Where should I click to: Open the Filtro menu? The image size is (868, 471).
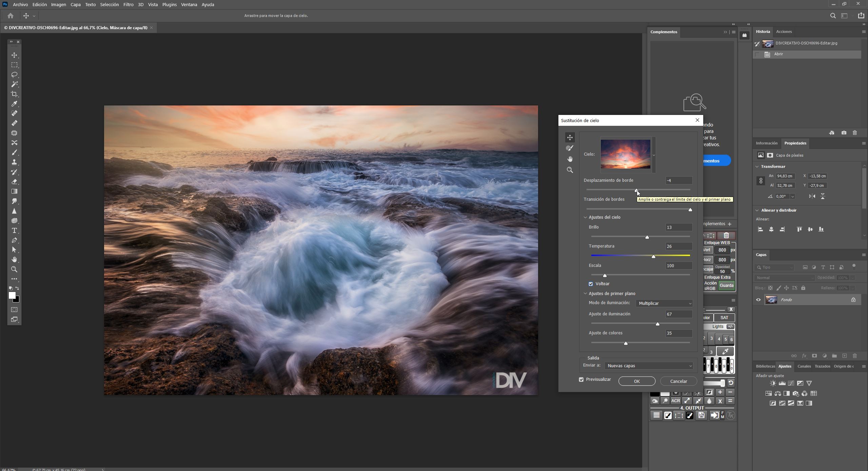pos(128,4)
